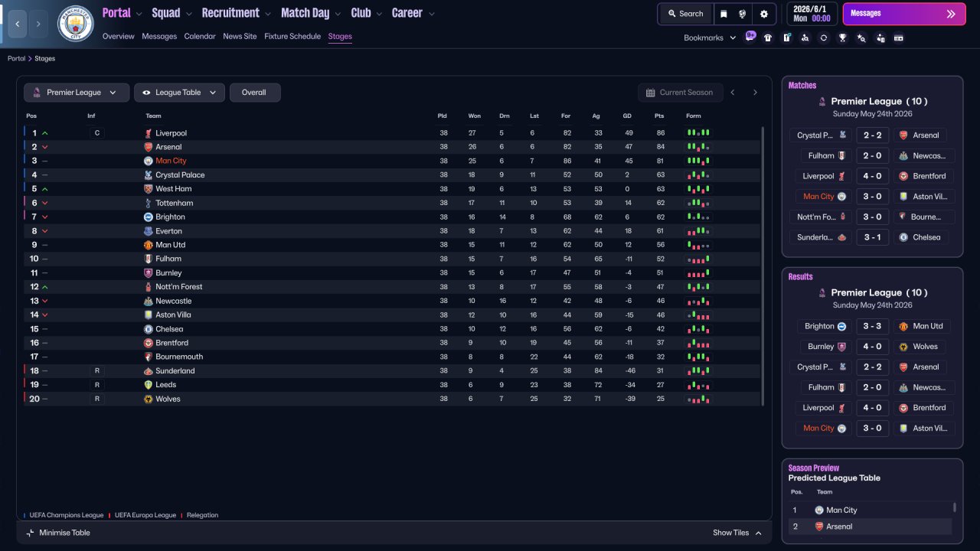The width and height of the screenshot is (980, 551).
Task: Click the Manchester City club badge
Action: pyautogui.click(x=76, y=24)
